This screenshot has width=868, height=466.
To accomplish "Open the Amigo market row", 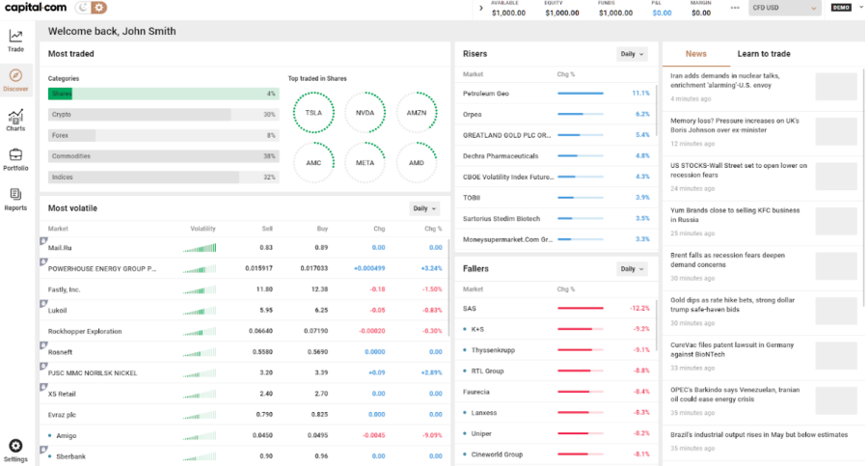I will [244, 435].
